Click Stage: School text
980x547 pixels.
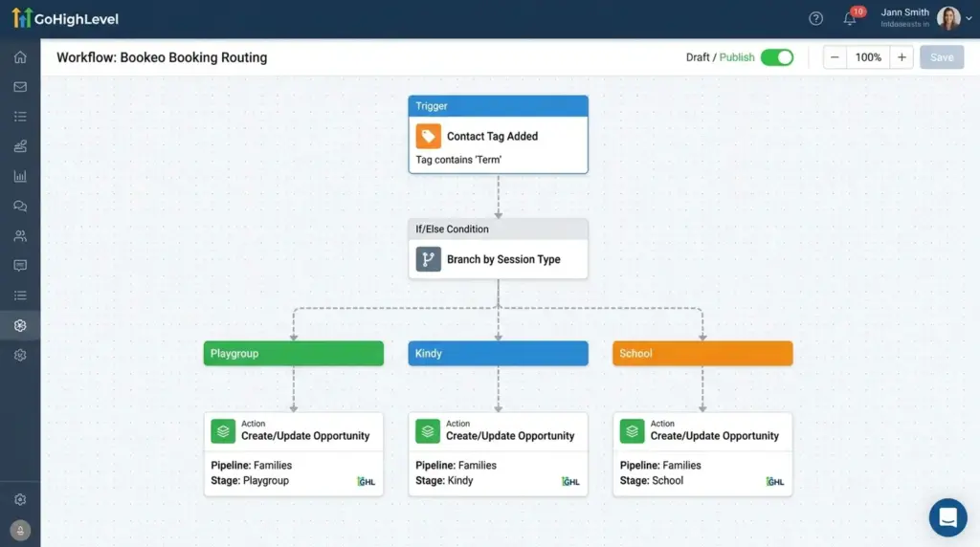pyautogui.click(x=651, y=481)
